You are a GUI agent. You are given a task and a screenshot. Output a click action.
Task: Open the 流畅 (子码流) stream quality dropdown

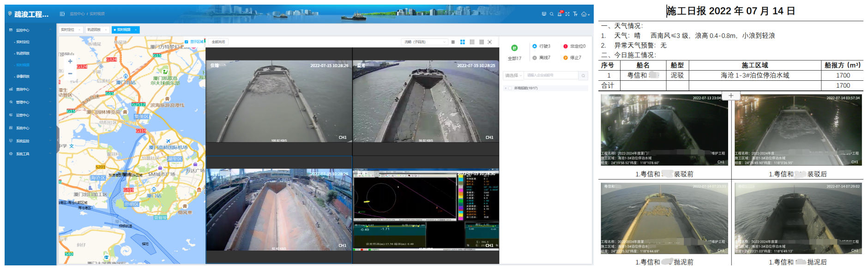click(x=425, y=42)
